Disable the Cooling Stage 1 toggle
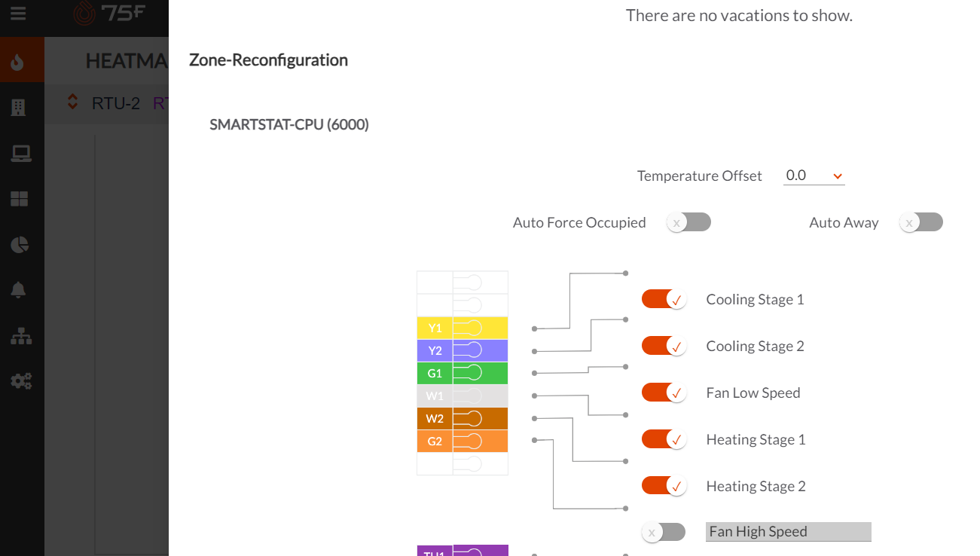The image size is (980, 556). point(664,298)
